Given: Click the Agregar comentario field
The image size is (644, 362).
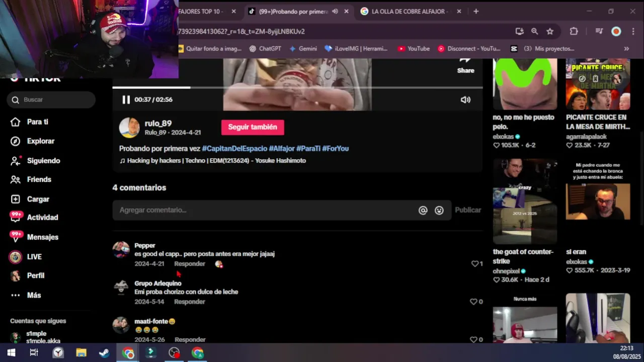Looking at the screenshot, I should pos(267,210).
